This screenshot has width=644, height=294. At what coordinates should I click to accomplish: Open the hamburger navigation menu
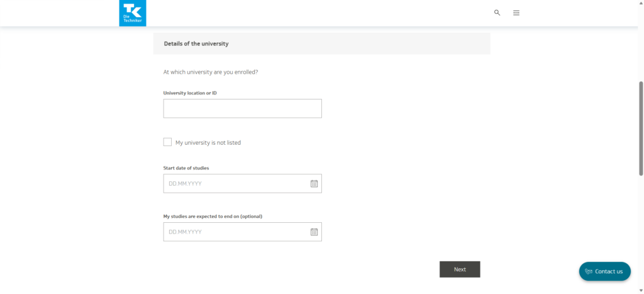(x=516, y=13)
